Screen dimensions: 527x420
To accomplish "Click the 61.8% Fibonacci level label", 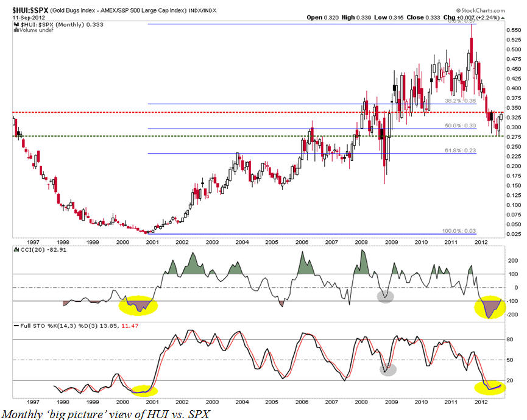I will (x=461, y=150).
